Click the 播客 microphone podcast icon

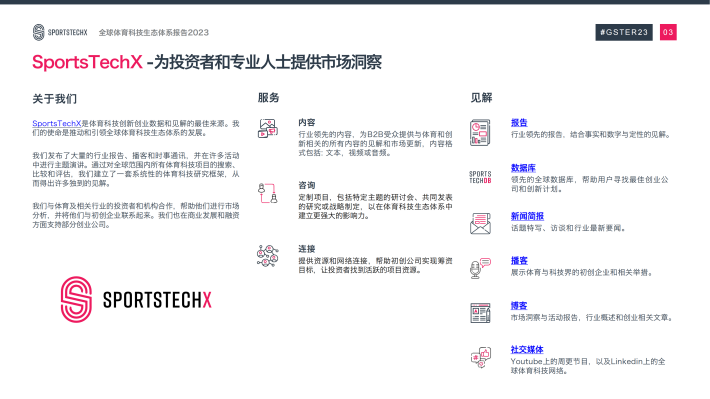point(480,268)
